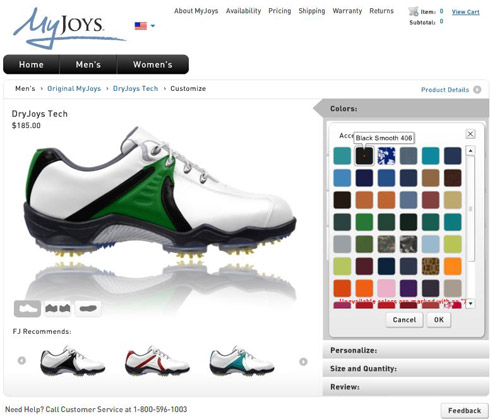Image resolution: width=490 pixels, height=419 pixels.
Task: Switch to the Men's tab
Action: [88, 64]
